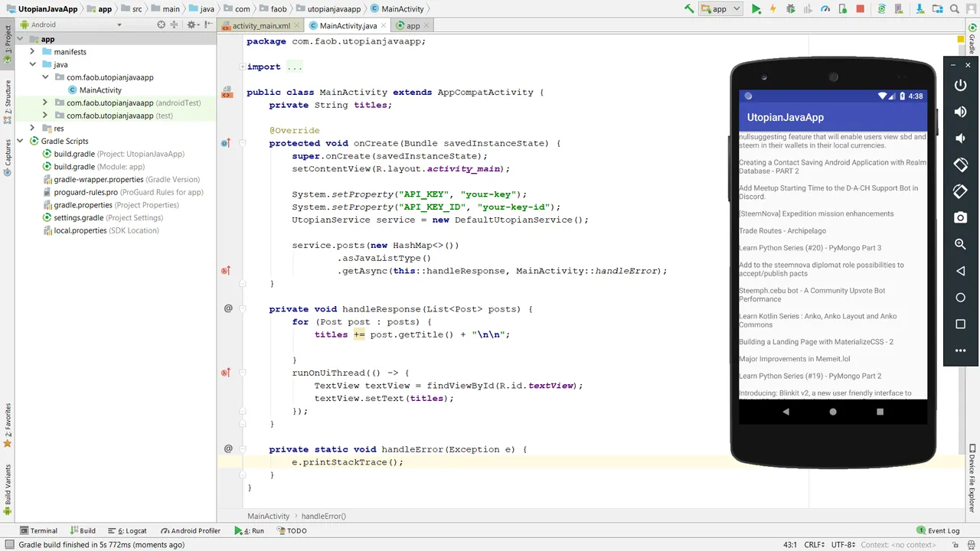Click the emulator sidebar back triangle
Screen dimensions: 980x551
(x=960, y=271)
